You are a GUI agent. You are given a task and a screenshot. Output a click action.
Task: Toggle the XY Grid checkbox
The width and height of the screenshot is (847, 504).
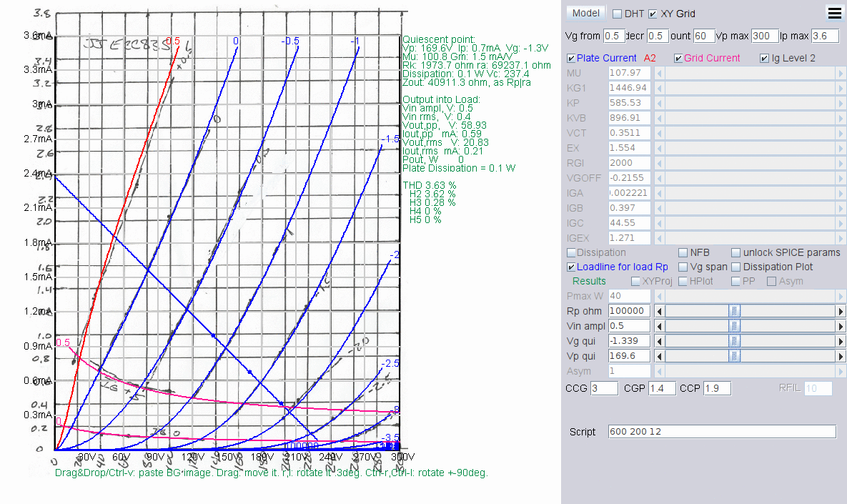(653, 14)
